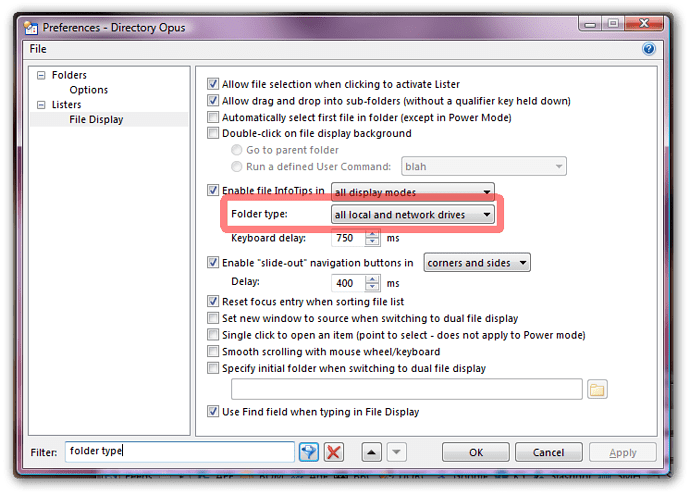Screen dimensions: 690x495
Task: Go to previous filter match arrow
Action: (372, 452)
